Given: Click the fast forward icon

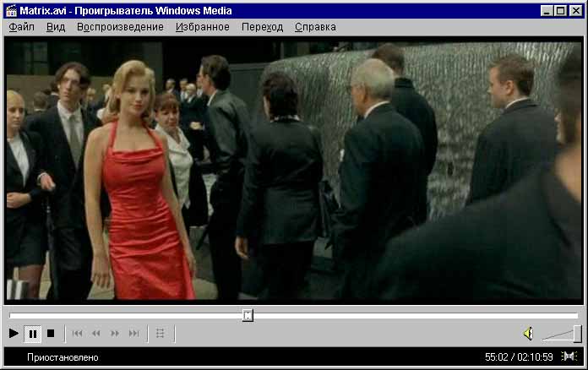Looking at the screenshot, I should pyautogui.click(x=115, y=334).
